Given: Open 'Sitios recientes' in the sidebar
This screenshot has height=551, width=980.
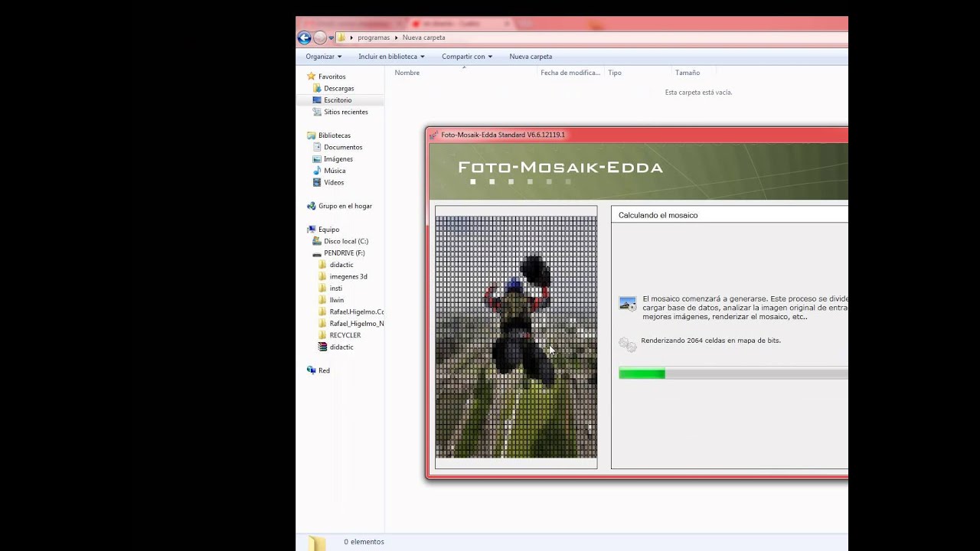Looking at the screenshot, I should pos(346,112).
